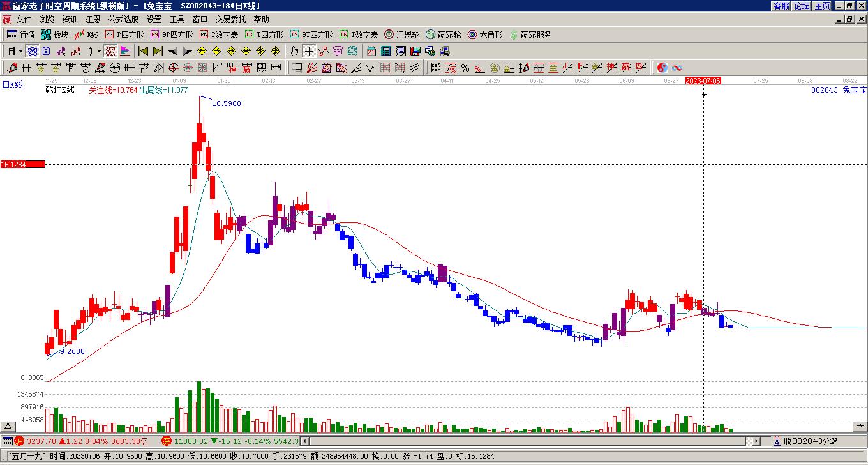This screenshot has width=868, height=465.
Task: Select the percent % tool
Action: point(465,68)
